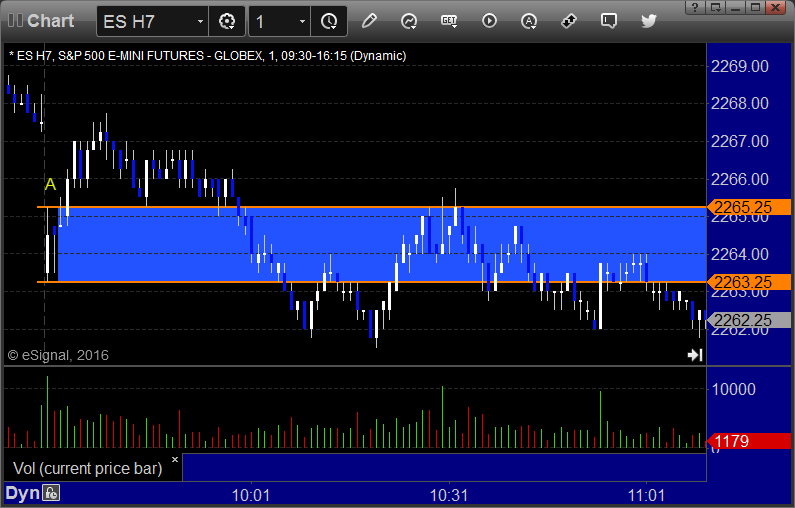Select the 2263.25 orange price label

coord(749,282)
